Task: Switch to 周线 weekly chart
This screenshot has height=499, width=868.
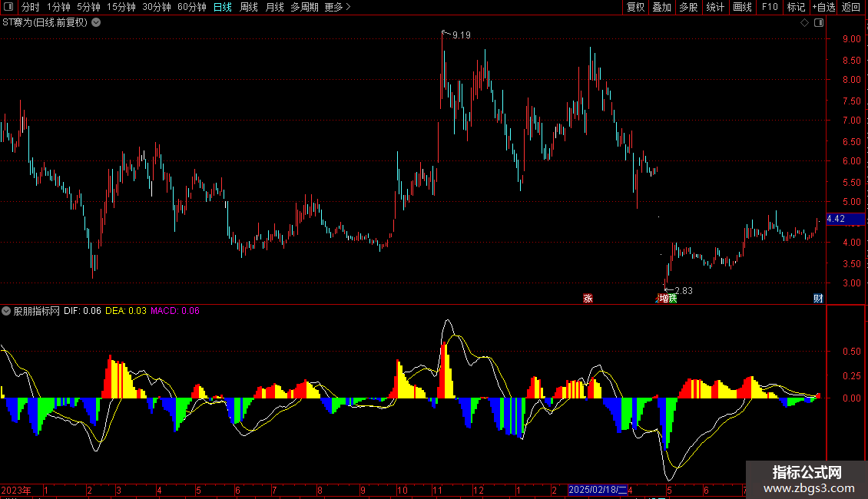Action: point(249,7)
